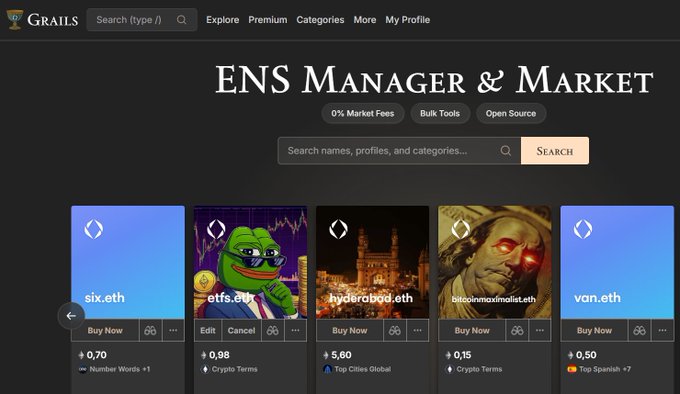
Task: Buy bitcoinmaximalist.eth with Buy Now
Action: [472, 331]
